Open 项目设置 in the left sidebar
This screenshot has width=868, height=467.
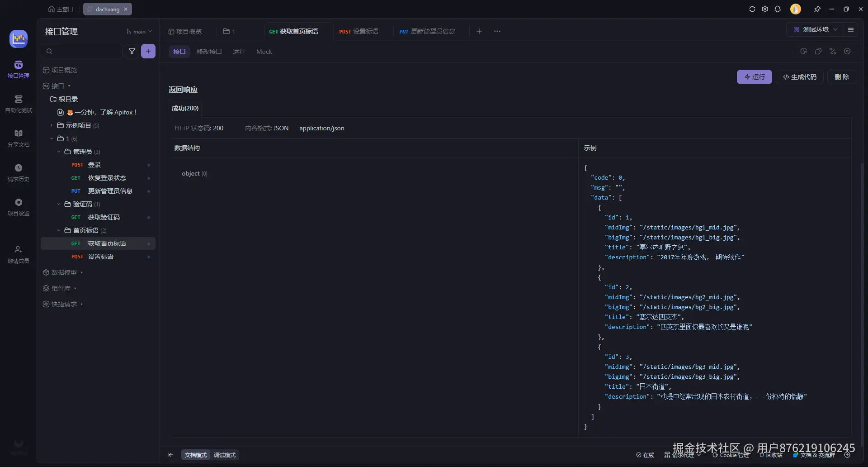(x=19, y=207)
